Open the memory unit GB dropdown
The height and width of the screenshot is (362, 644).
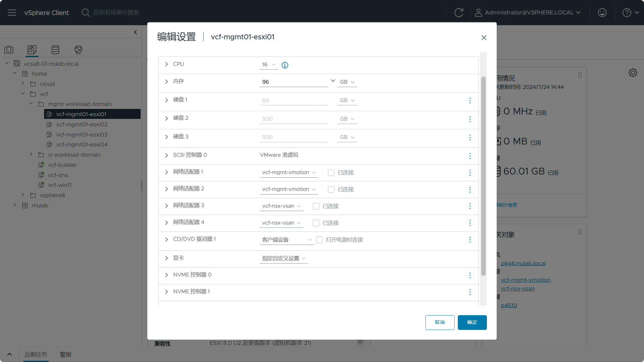click(x=347, y=82)
